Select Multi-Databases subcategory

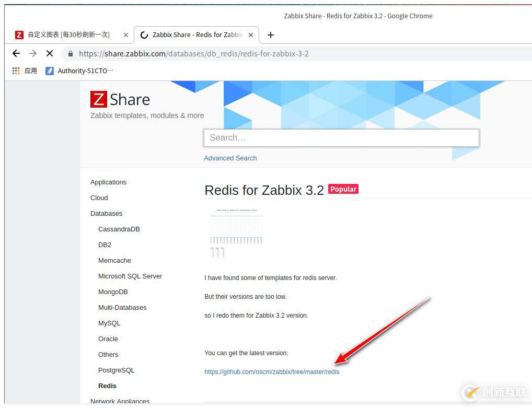pos(122,308)
